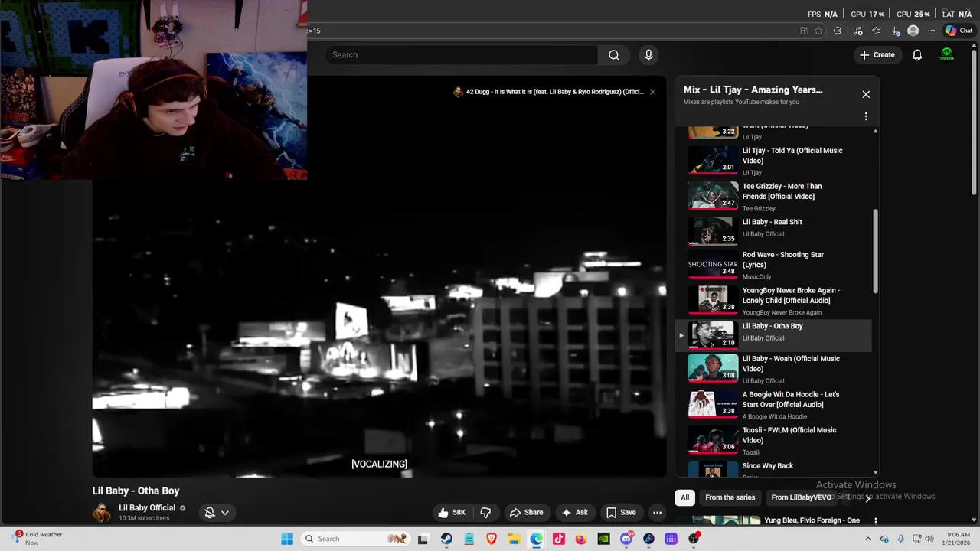
Task: Open Firefox from the taskbar
Action: pyautogui.click(x=581, y=539)
